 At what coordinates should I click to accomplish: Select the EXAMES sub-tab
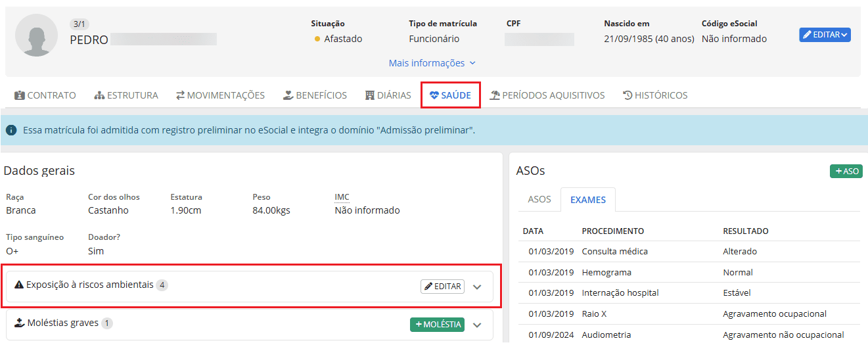[587, 199]
